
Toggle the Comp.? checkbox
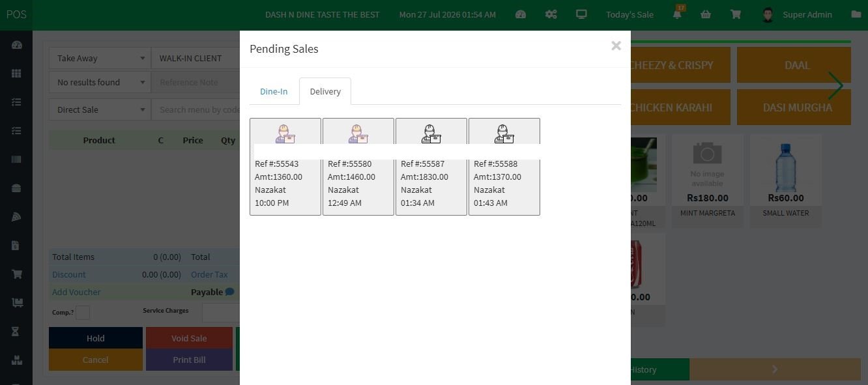83,313
